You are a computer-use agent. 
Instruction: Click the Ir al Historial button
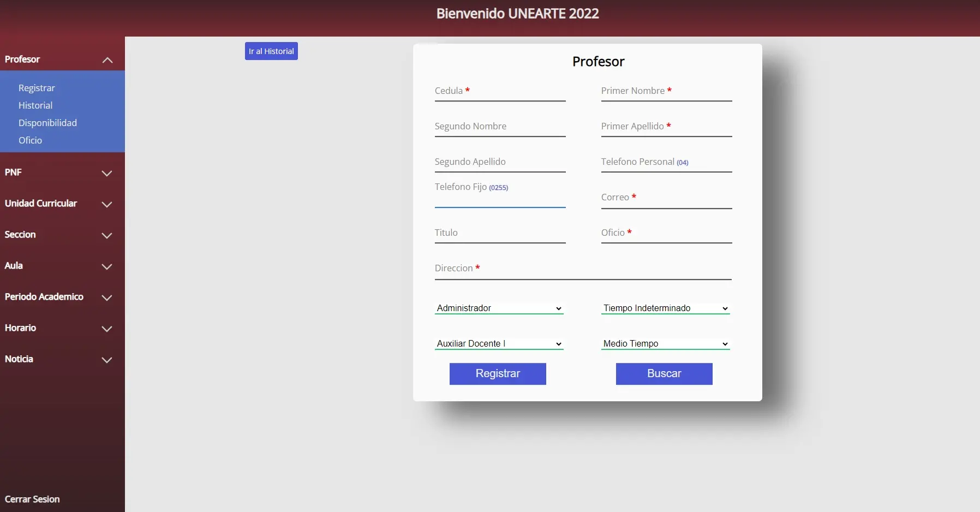pos(271,51)
